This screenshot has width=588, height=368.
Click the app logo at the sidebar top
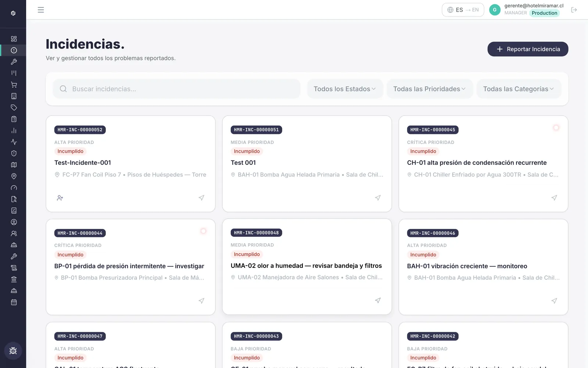point(13,13)
